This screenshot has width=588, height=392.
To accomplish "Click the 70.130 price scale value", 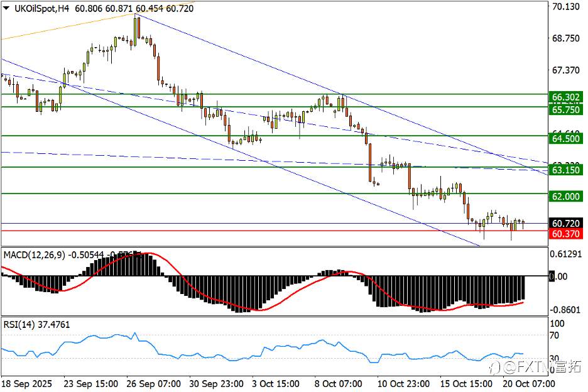I will click(x=566, y=6).
